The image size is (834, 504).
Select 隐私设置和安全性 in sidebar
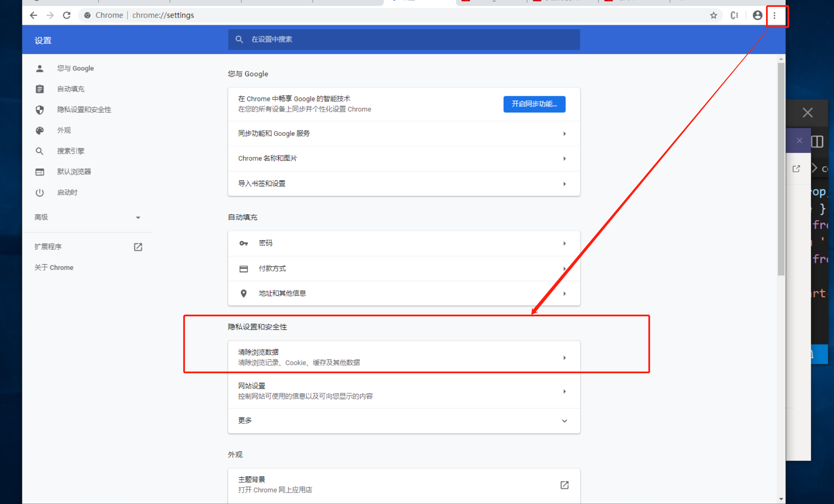(x=84, y=110)
